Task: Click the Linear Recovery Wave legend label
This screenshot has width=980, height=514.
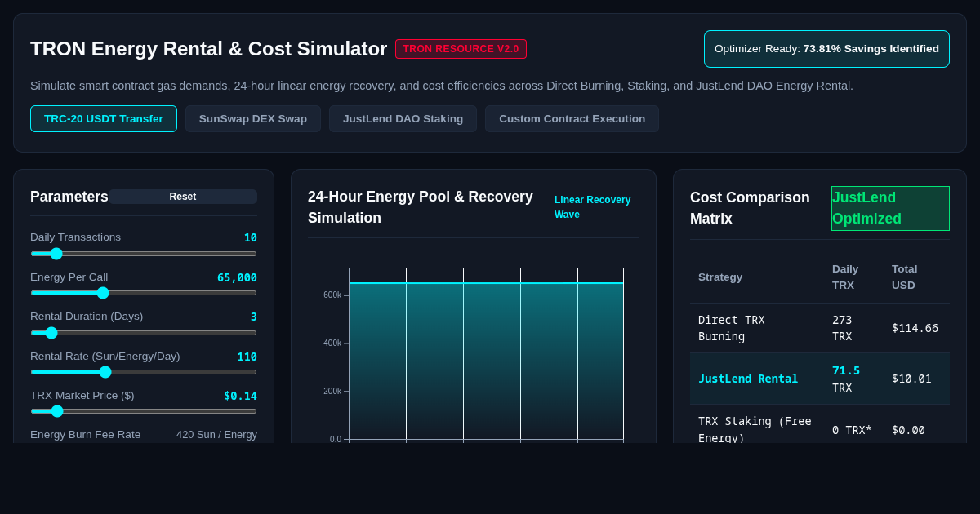Action: pos(593,207)
